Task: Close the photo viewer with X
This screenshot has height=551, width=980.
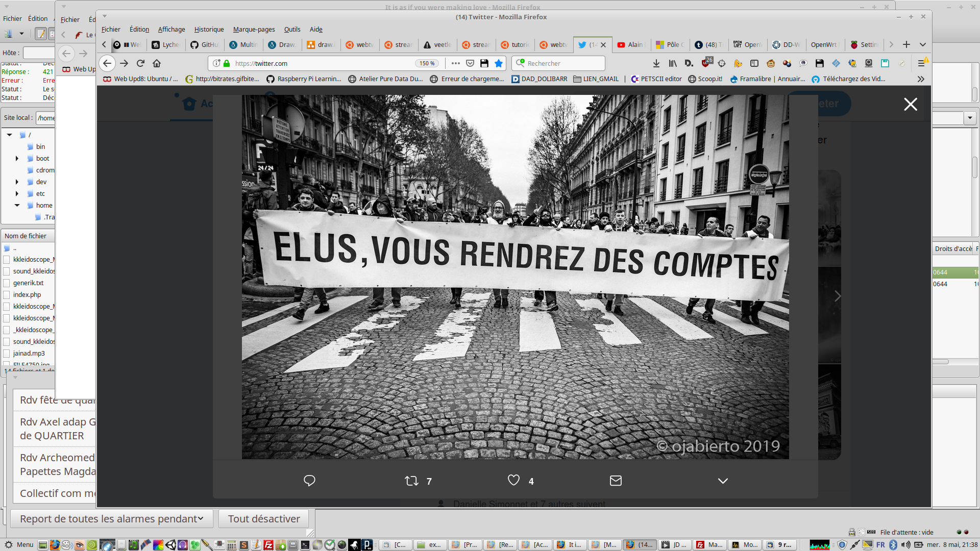Action: [x=910, y=105]
